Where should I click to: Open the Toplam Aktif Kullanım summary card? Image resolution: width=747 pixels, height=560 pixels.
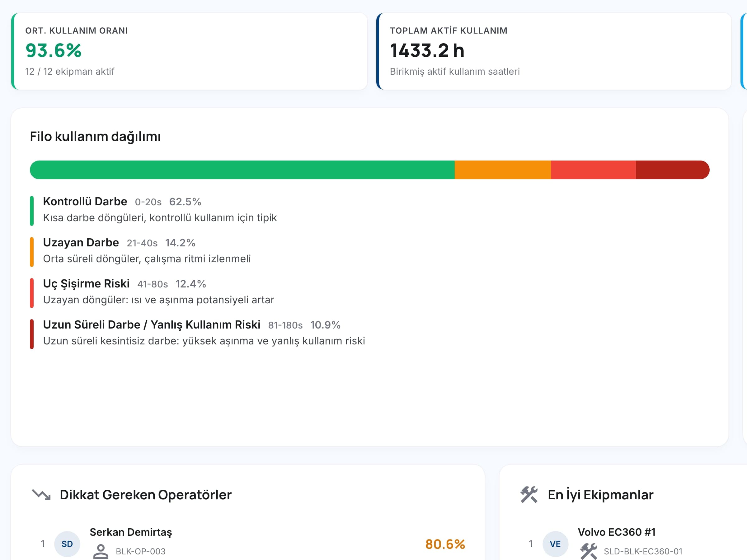tap(554, 51)
